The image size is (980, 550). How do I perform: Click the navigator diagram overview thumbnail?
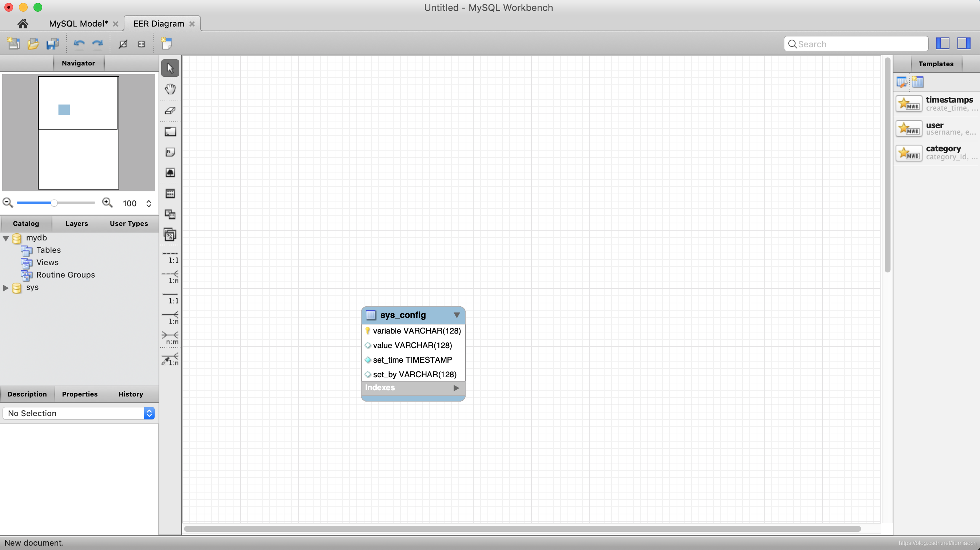click(78, 132)
